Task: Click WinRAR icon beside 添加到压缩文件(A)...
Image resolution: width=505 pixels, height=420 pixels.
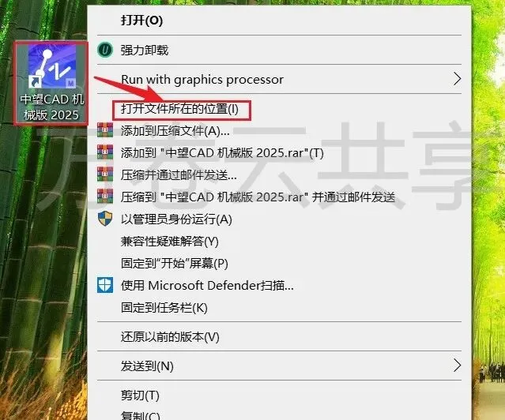Action: (x=105, y=130)
